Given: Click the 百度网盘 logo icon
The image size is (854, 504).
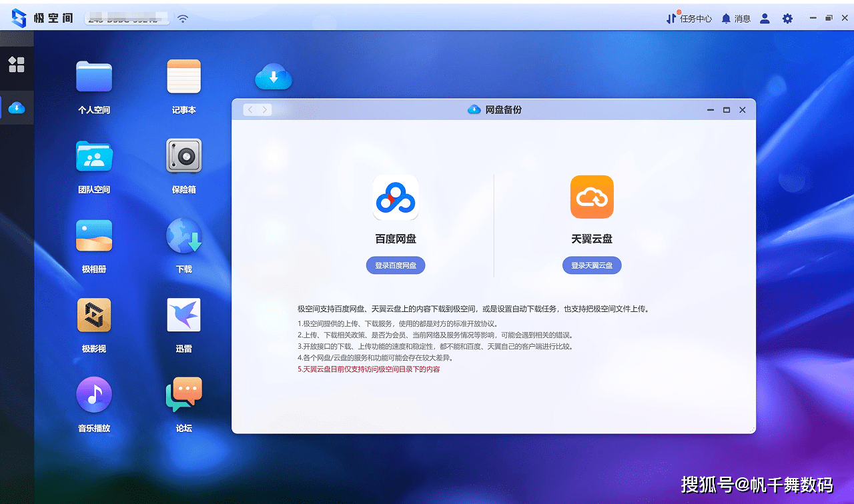Looking at the screenshot, I should [396, 197].
